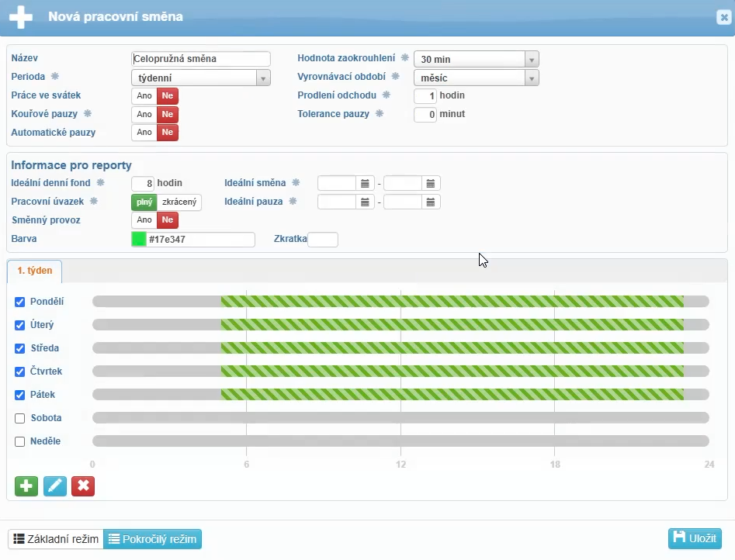Open calendar for Ideální směna end
Viewport: 735px width, 560px height.
[431, 184]
